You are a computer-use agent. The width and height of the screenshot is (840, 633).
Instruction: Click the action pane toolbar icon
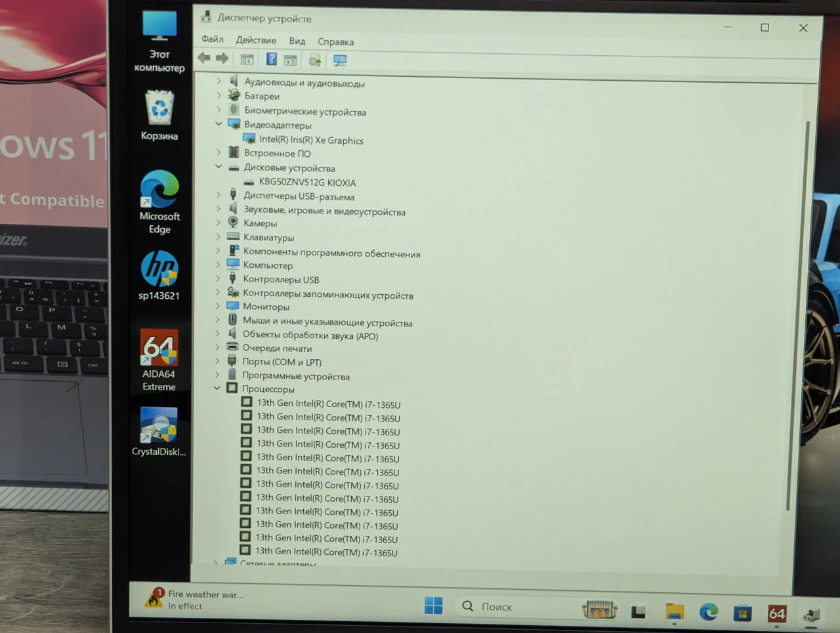coord(291,60)
